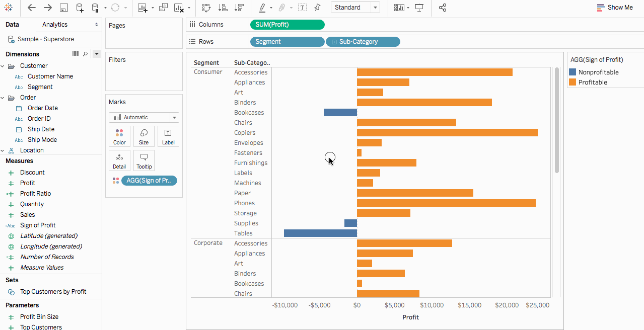The height and width of the screenshot is (330, 644).
Task: Click the Sort Descending toolbar icon
Action: (x=240, y=8)
